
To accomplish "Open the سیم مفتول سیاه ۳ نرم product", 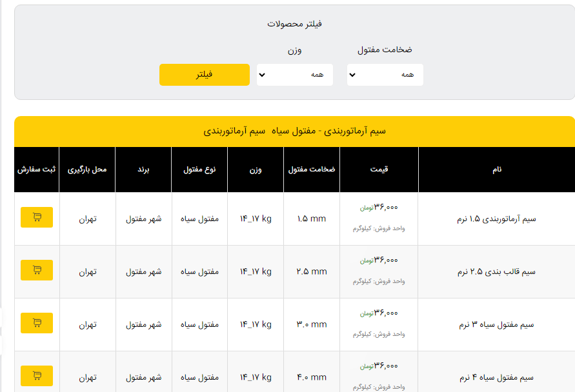I will [496, 324].
